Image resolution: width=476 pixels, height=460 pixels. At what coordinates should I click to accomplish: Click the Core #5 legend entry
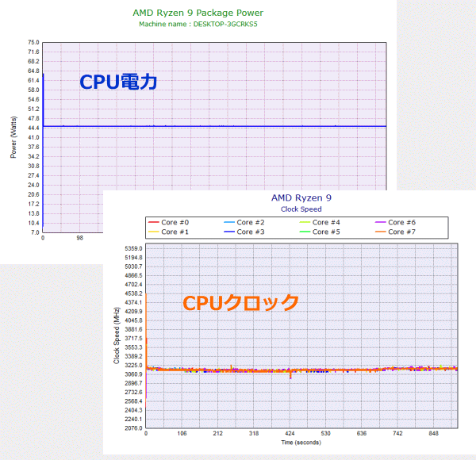coord(320,232)
